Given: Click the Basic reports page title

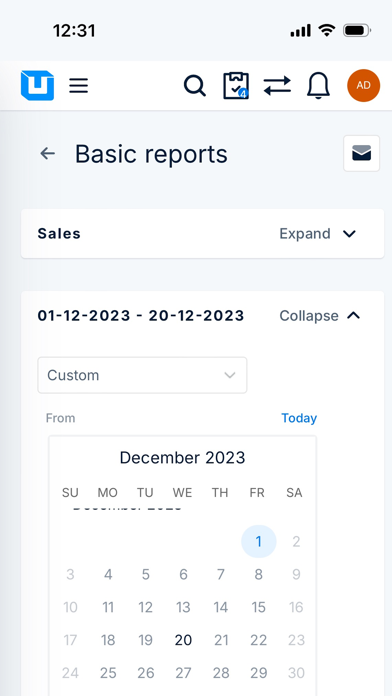Looking at the screenshot, I should pyautogui.click(x=151, y=154).
